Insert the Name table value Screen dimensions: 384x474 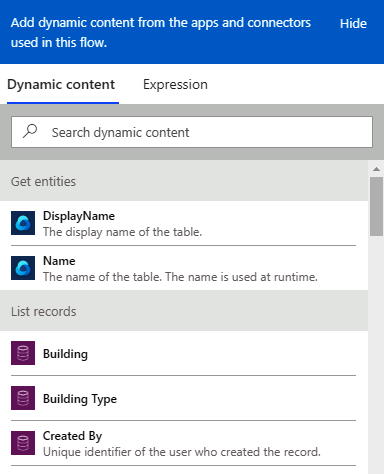click(183, 268)
